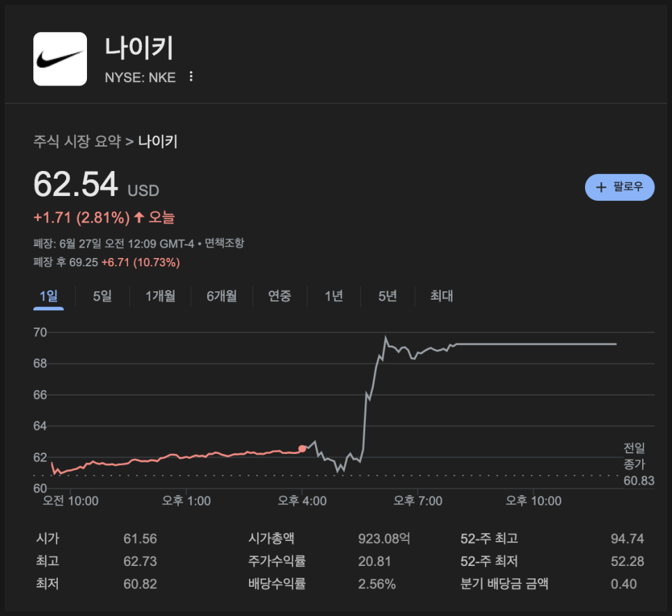Click the 오늘 label
The width and height of the screenshot is (672, 616).
(161, 217)
